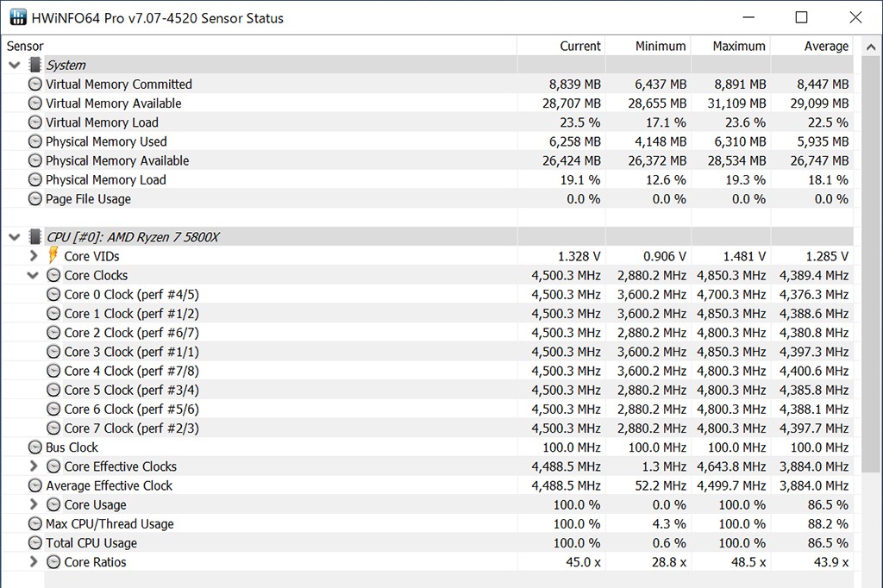883x588 pixels.
Task: Click the System chip icon
Action: tap(35, 65)
